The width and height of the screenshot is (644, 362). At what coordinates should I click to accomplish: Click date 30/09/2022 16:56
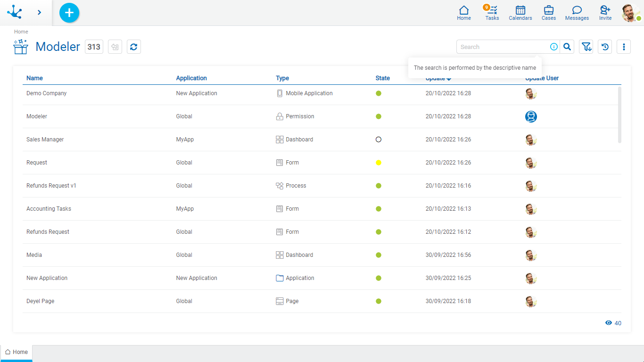448,255
